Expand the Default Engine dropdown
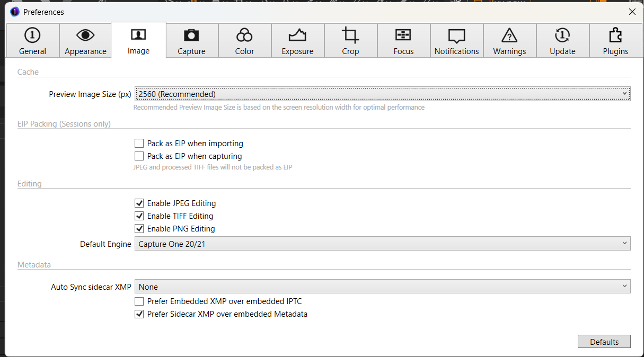Viewport: 644px width, 357px height. 382,244
